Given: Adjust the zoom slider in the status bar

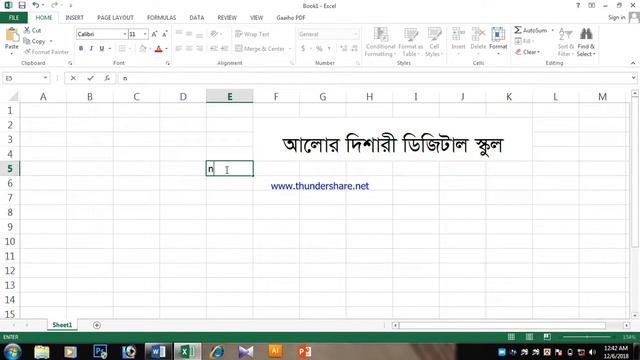Looking at the screenshot, I should pyautogui.click(x=587, y=337).
